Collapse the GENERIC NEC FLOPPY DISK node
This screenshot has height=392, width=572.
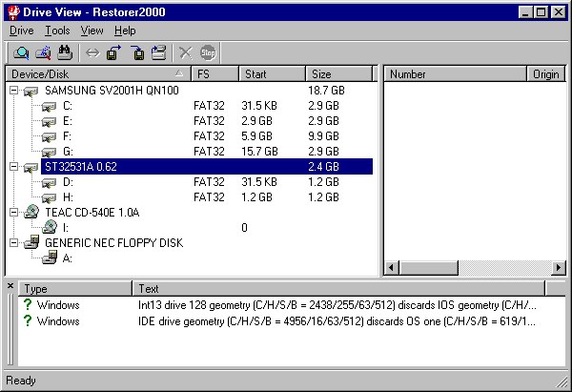pyautogui.click(x=14, y=243)
